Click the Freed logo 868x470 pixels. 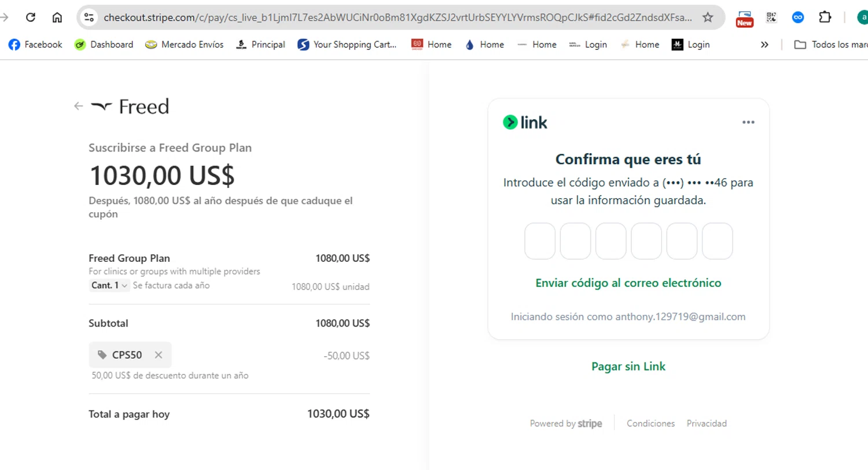pos(130,106)
